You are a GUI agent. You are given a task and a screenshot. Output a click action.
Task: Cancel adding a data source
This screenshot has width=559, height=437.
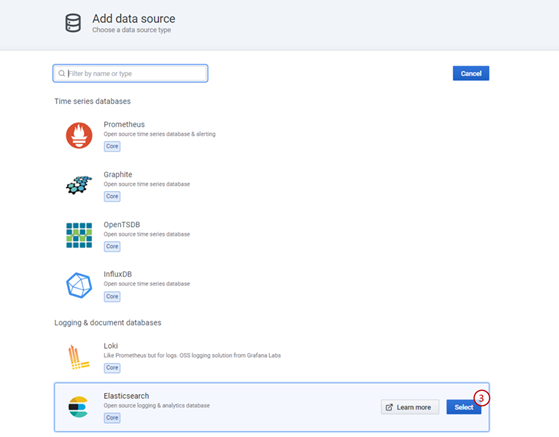(x=471, y=73)
